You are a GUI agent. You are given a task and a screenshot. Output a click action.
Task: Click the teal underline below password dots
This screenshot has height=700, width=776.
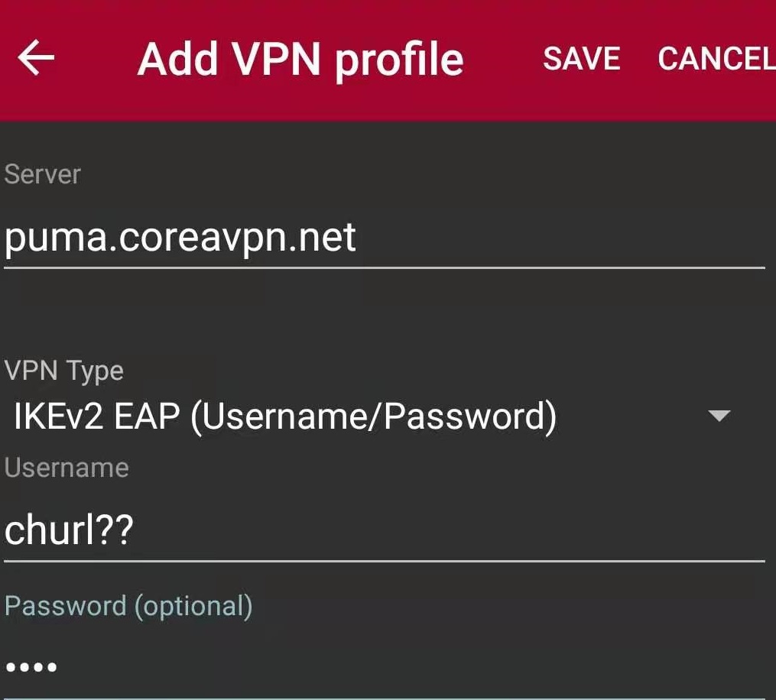[x=384, y=698]
